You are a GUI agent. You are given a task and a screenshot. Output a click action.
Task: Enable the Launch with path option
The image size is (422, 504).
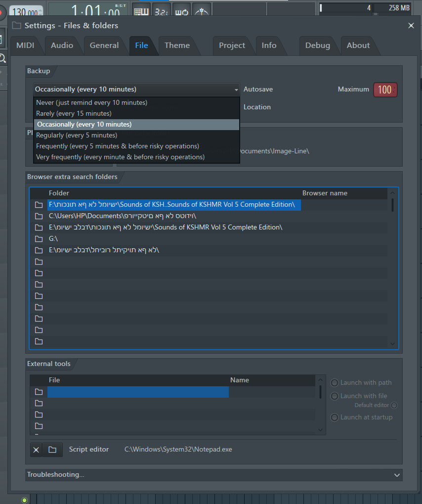point(335,383)
